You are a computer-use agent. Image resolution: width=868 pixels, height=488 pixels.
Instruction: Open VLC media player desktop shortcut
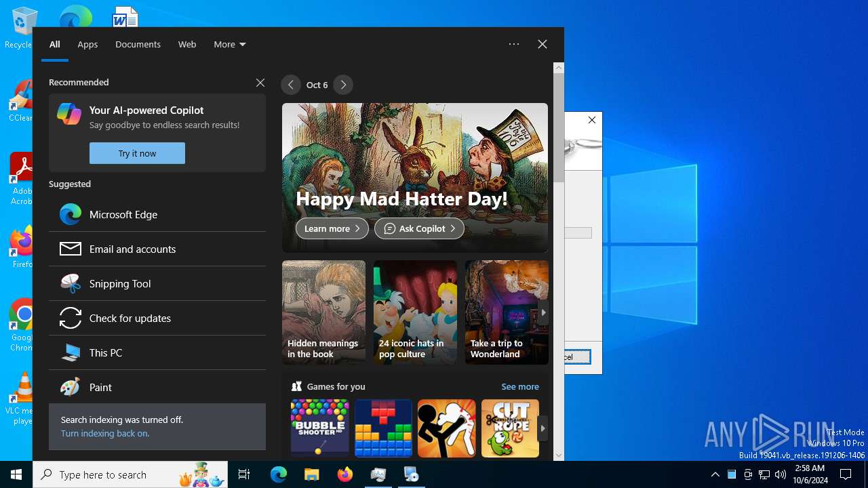pyautogui.click(x=23, y=399)
